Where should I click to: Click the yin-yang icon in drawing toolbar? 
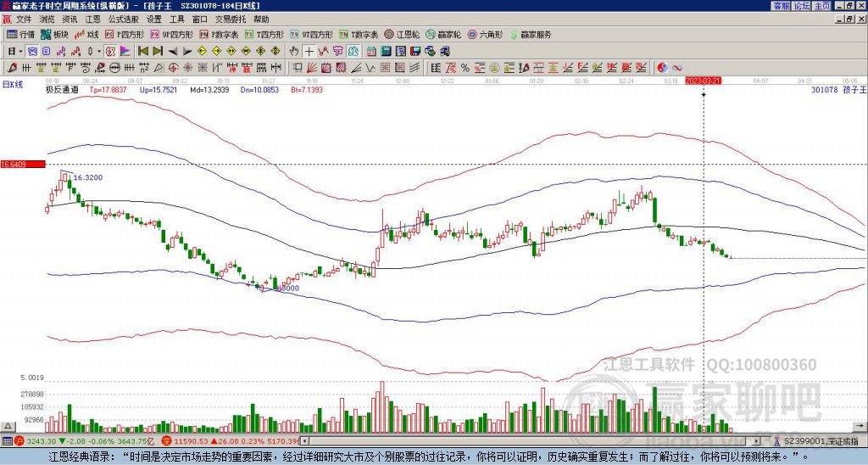pos(662,68)
